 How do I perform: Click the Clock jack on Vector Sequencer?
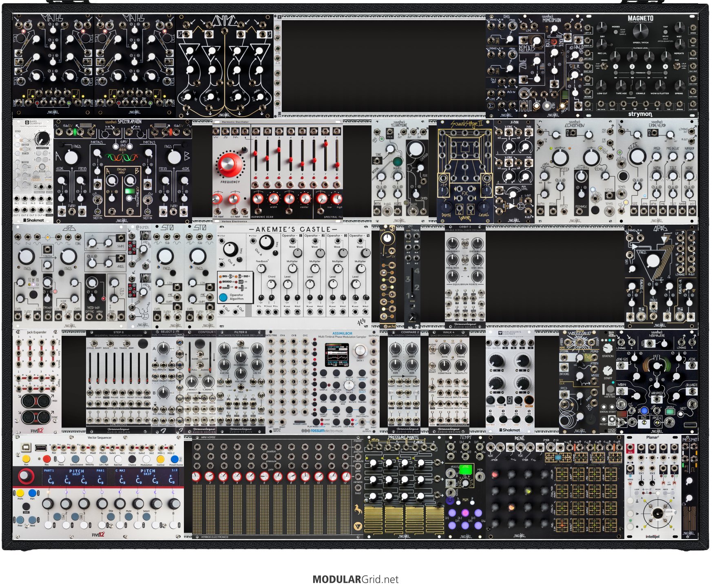[x=64, y=448]
